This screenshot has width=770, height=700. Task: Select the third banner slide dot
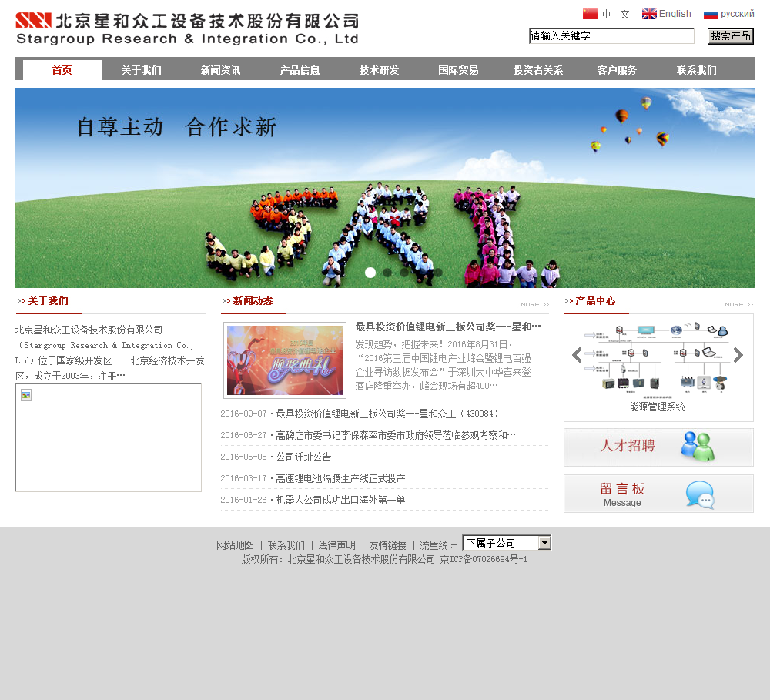tap(403, 272)
